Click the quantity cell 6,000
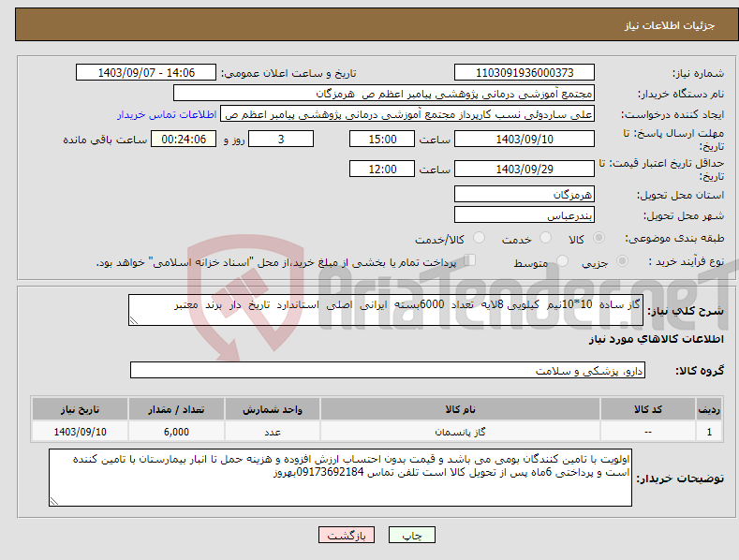 click(x=176, y=432)
